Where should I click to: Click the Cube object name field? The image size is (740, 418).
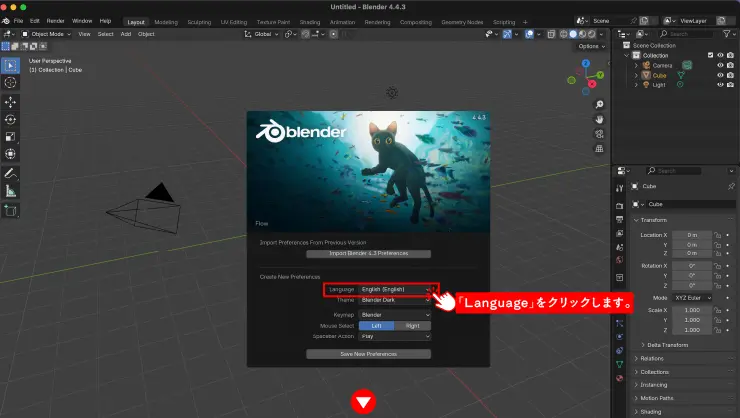click(x=689, y=204)
